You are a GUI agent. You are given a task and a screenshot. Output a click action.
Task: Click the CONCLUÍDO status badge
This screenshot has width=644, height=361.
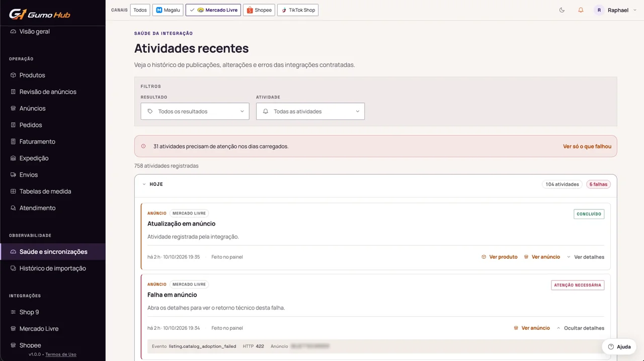click(x=589, y=214)
